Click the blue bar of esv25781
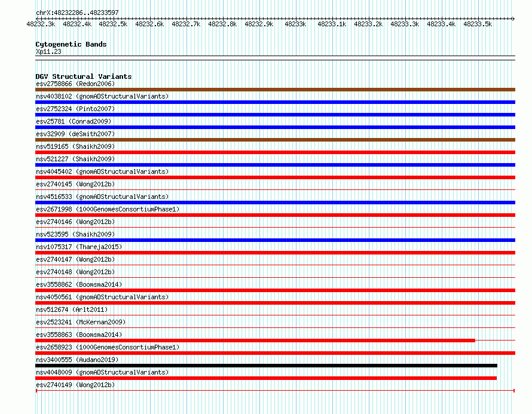Image resolution: width=532 pixels, height=414 pixels. point(275,127)
